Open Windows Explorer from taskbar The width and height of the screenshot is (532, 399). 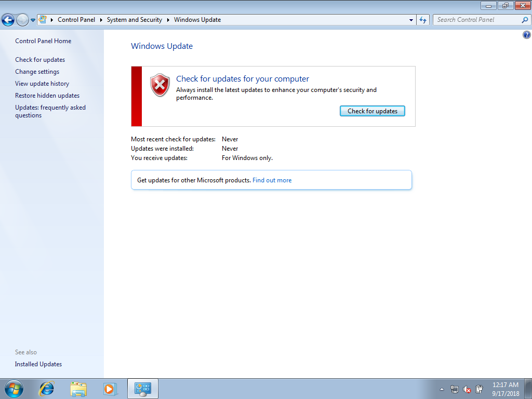click(78, 389)
